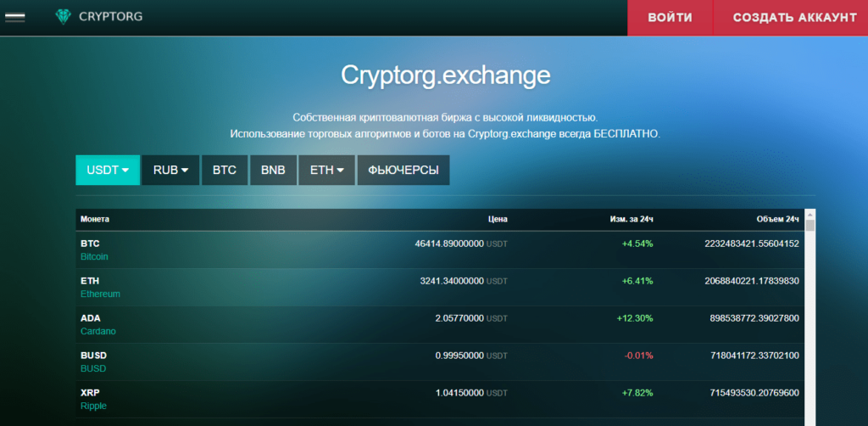This screenshot has height=426, width=868.
Task: Open the teal BUSD coin name link
Action: (93, 368)
